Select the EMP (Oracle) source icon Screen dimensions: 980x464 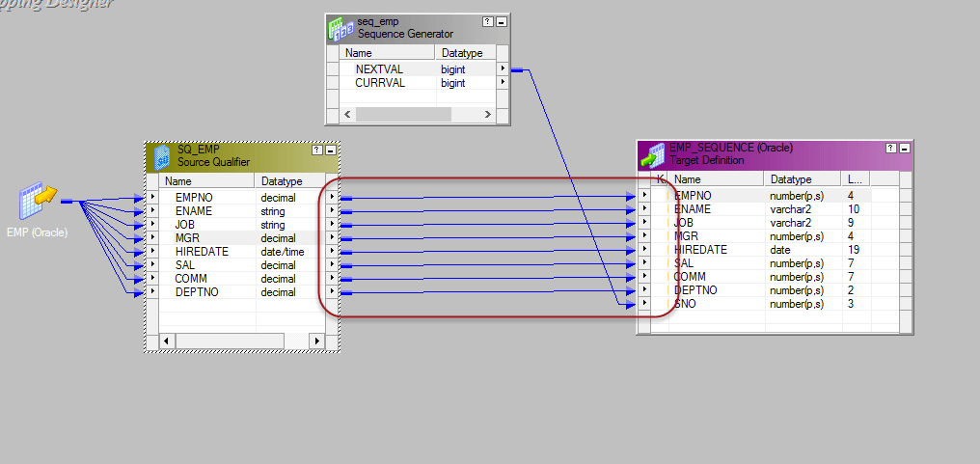coord(35,203)
